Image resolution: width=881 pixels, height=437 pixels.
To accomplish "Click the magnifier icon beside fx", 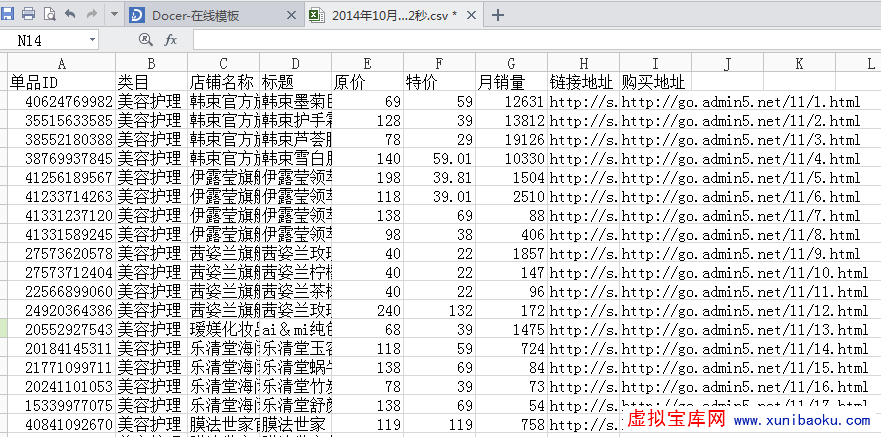I will click(x=146, y=40).
